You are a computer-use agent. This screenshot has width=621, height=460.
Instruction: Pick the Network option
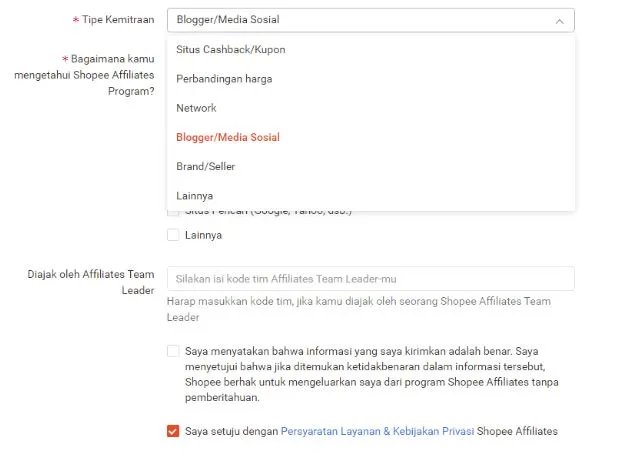370,108
